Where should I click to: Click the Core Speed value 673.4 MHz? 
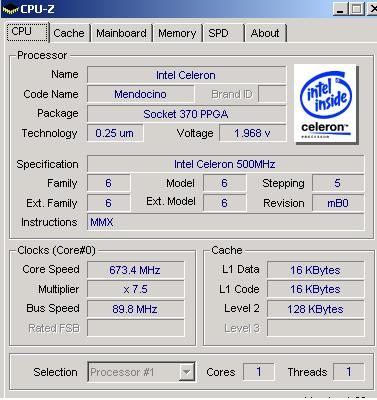[135, 270]
